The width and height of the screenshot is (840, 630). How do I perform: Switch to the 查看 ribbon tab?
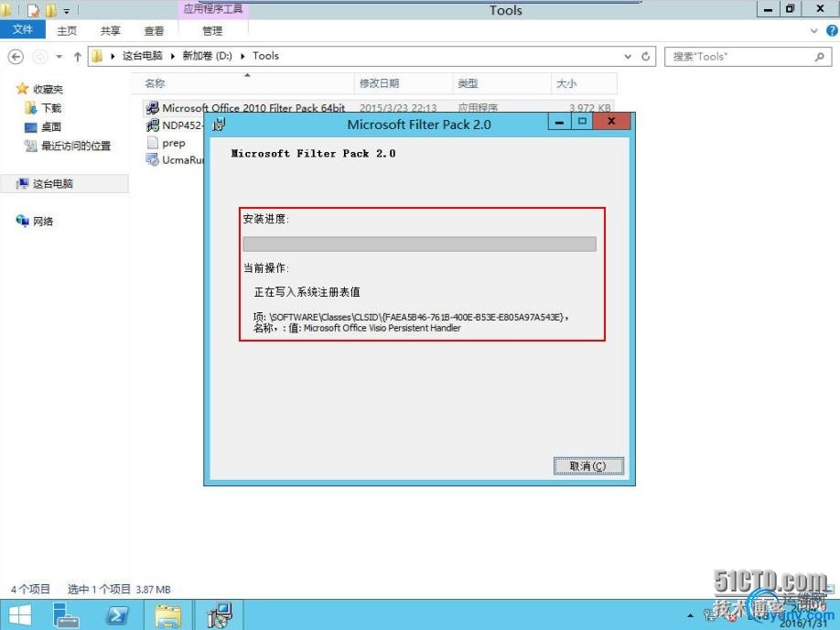(155, 30)
